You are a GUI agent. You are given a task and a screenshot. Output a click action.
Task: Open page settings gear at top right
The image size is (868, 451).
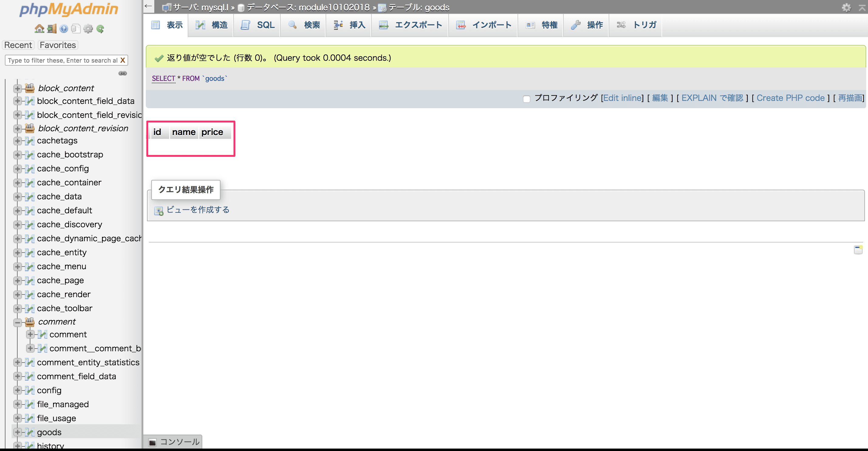(846, 7)
